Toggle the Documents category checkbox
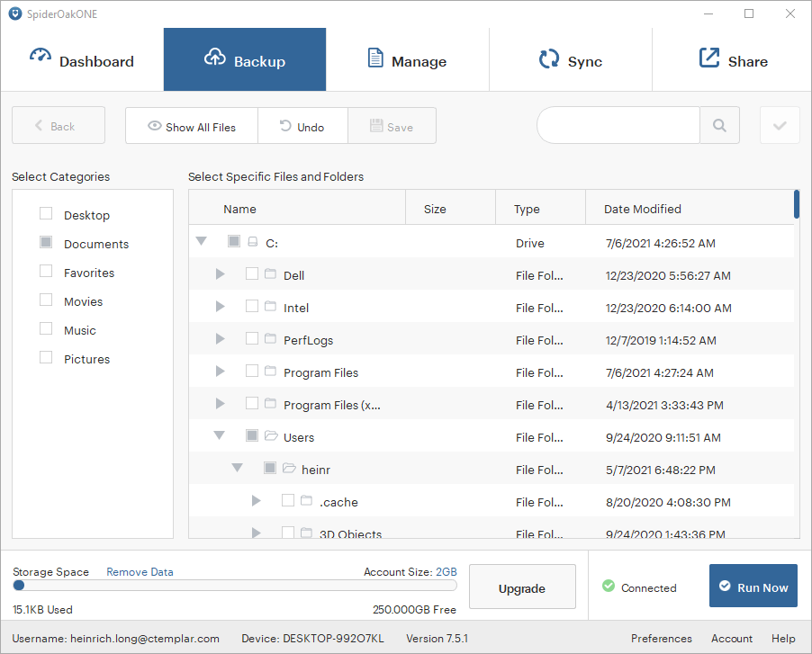Screen dimensions: 812x654 click(x=46, y=242)
